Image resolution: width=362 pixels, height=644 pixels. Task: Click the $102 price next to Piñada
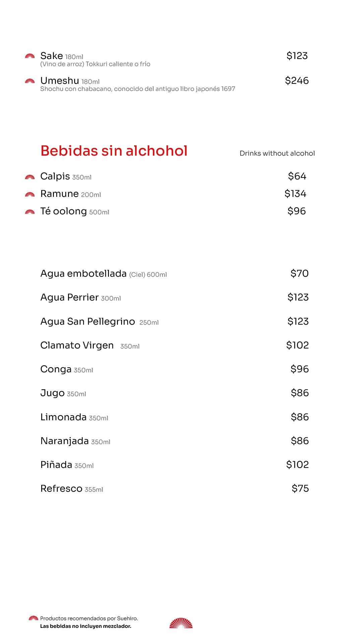coord(297,465)
